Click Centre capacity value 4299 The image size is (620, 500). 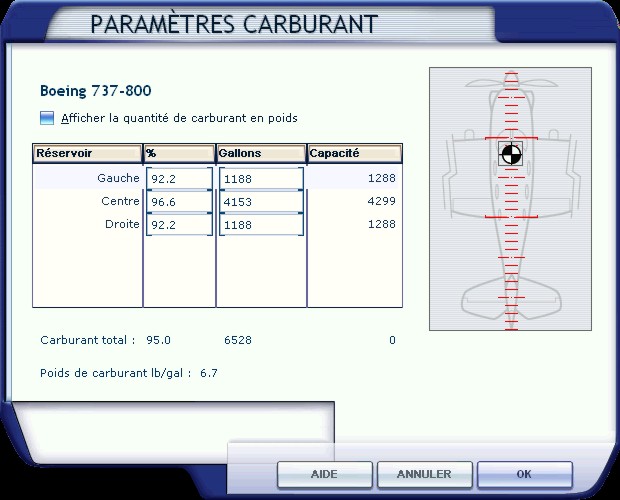click(x=382, y=201)
